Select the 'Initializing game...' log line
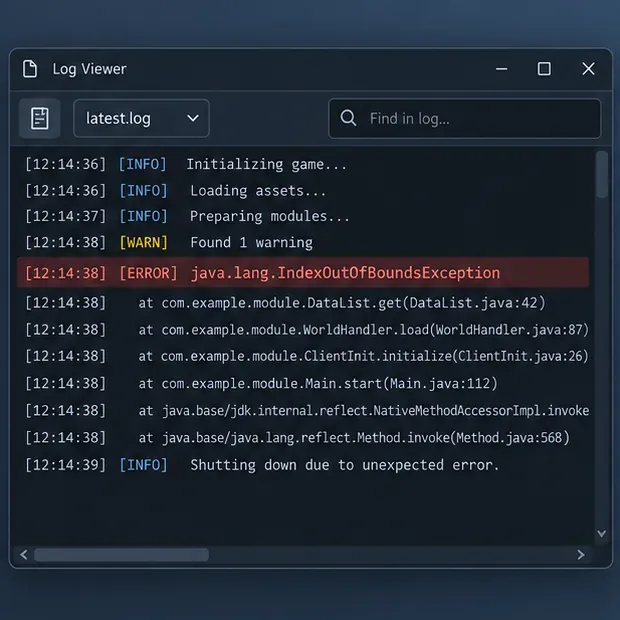The height and width of the screenshot is (620, 620). click(186, 164)
